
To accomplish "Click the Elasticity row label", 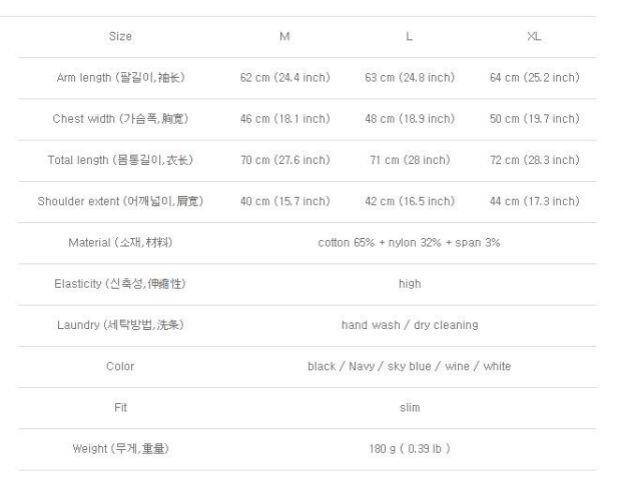I will pyautogui.click(x=120, y=284).
